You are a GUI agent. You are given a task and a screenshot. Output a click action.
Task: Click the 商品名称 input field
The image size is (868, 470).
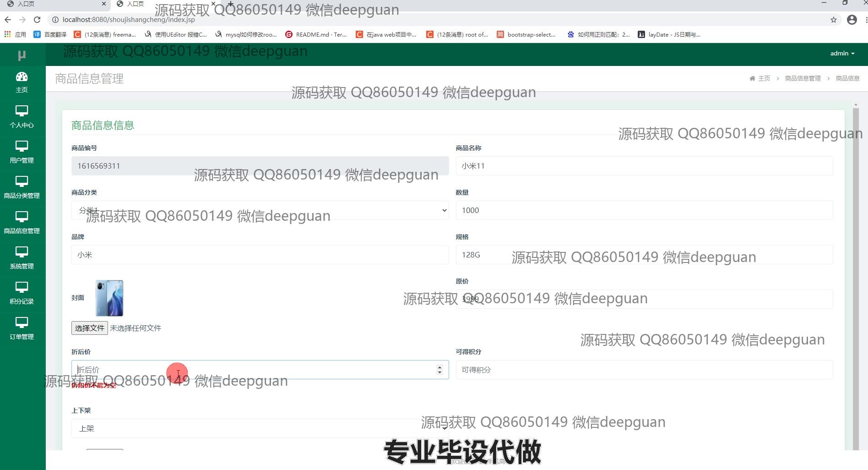coord(644,166)
